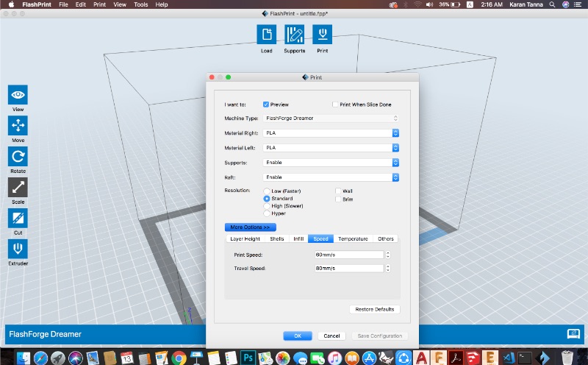Open the File menu
The height and width of the screenshot is (365, 588).
point(63,4)
